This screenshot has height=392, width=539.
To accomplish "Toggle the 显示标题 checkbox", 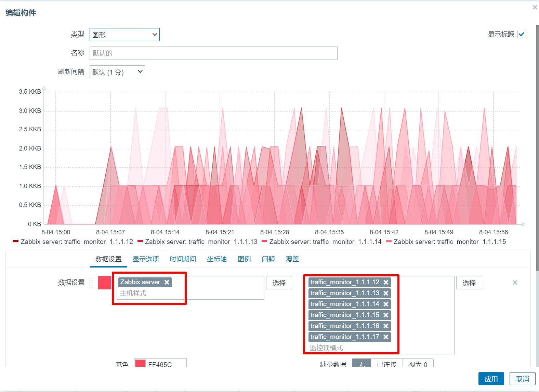I will (x=522, y=34).
